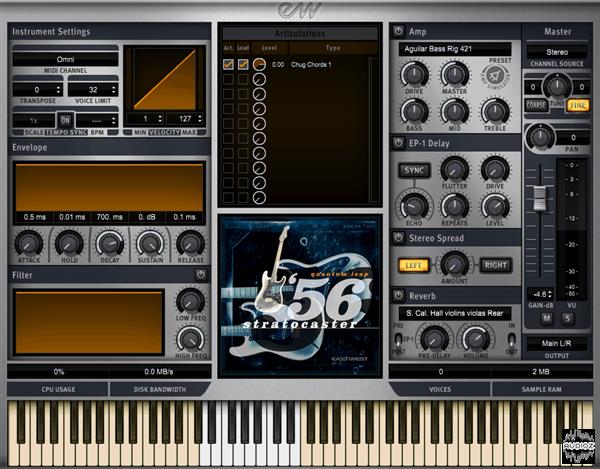Click the Reverb Pre-Delay knob
This screenshot has width=600, height=469.
click(x=435, y=339)
